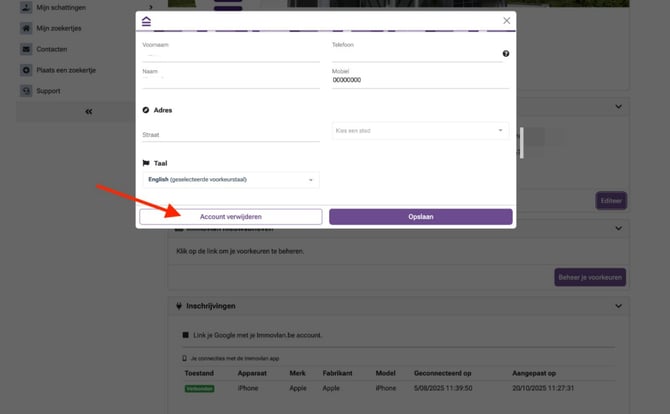Collapse the sidebar with double-chevron button

[88, 111]
